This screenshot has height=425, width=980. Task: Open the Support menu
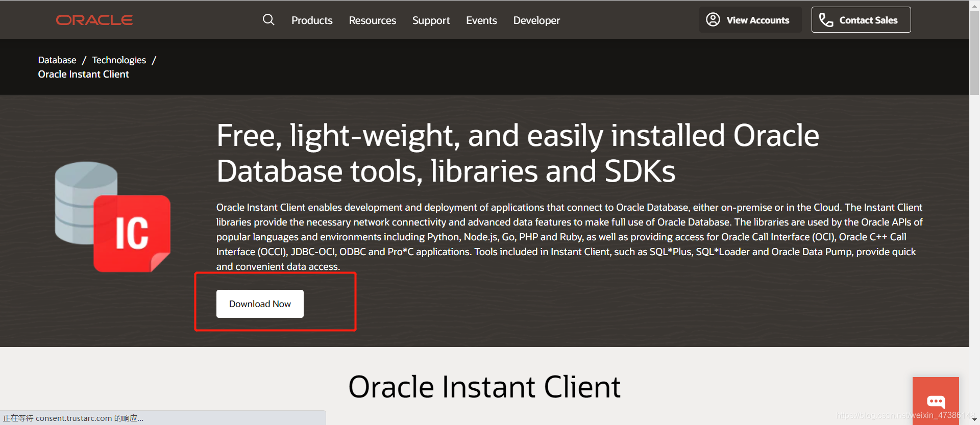tap(431, 20)
